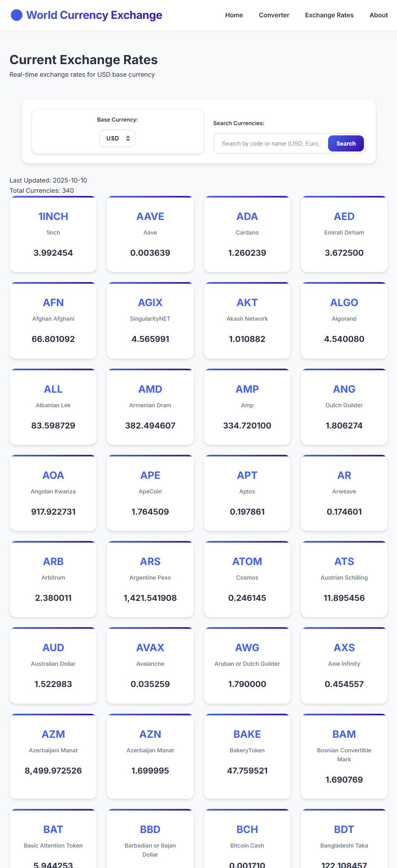Viewport: 397px width, 868px height.
Task: Click the blue circle logo icon
Action: point(17,15)
